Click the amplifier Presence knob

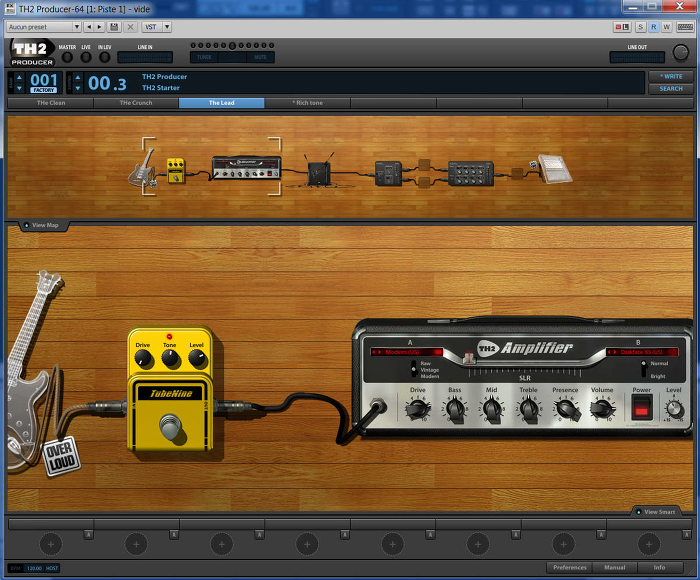pyautogui.click(x=566, y=409)
